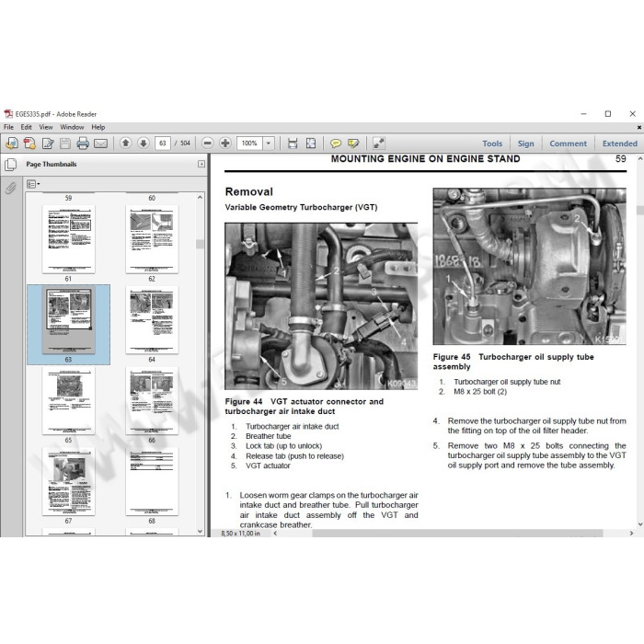The height and width of the screenshot is (644, 644).
Task: Click thumbnails panel scroll up arrow
Action: (200, 197)
